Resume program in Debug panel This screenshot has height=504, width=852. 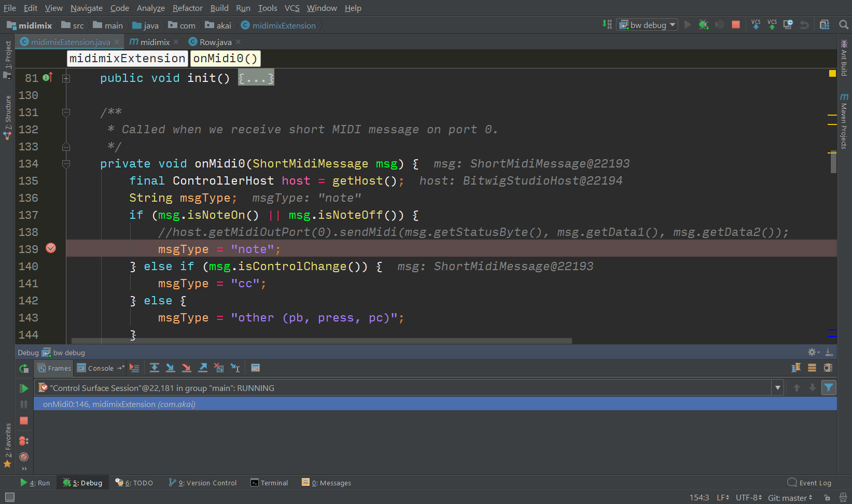click(x=24, y=388)
